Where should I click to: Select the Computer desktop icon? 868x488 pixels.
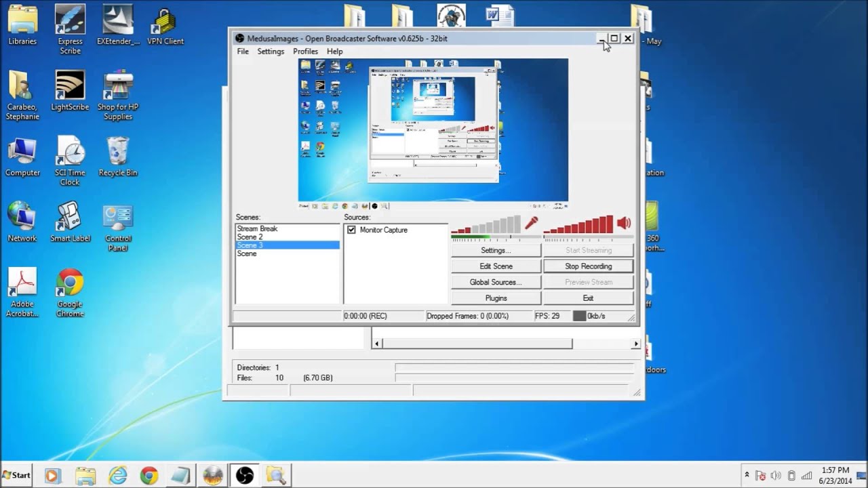(22, 157)
